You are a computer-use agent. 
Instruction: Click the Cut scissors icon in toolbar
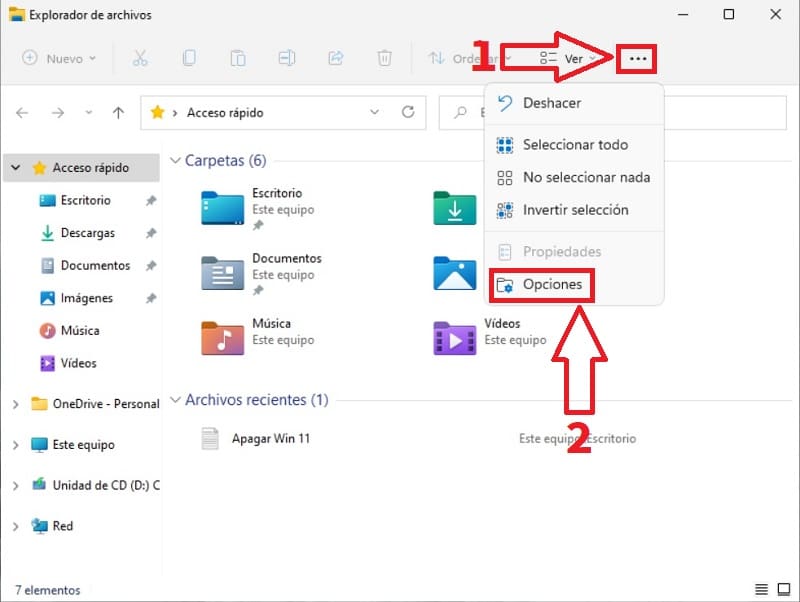pyautogui.click(x=140, y=58)
